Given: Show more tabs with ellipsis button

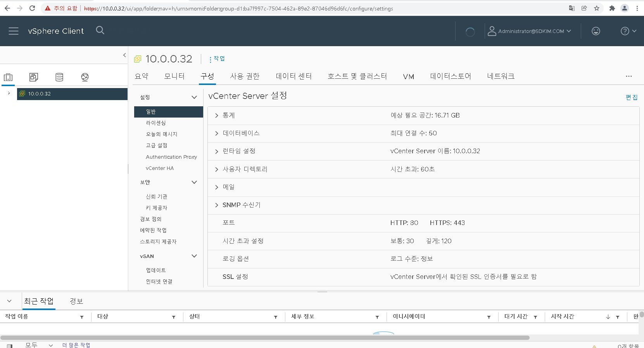Looking at the screenshot, I should [x=629, y=76].
